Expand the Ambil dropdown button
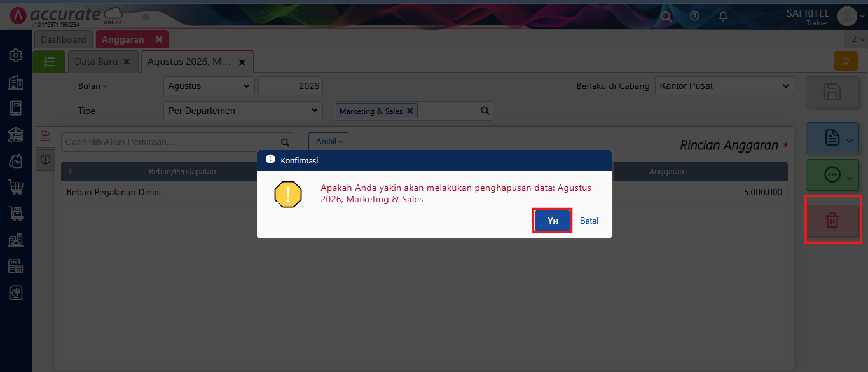 [328, 142]
